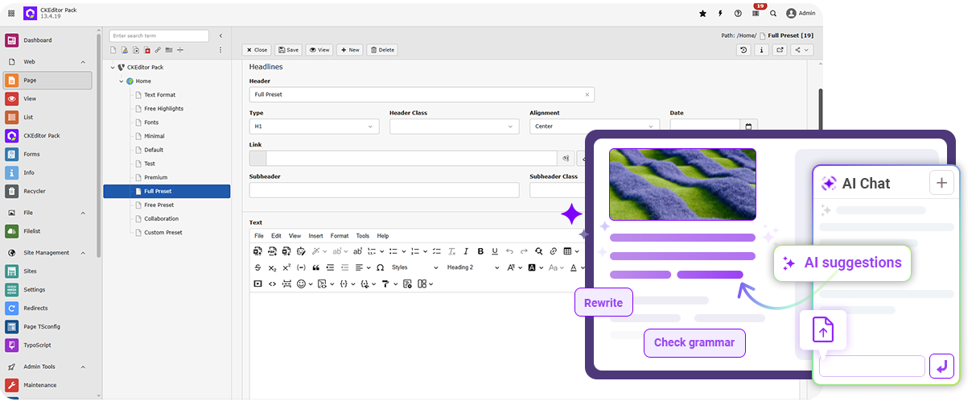Open the Type dropdown showing H1
Image resolution: width=980 pixels, height=410 pixels.
tap(314, 126)
